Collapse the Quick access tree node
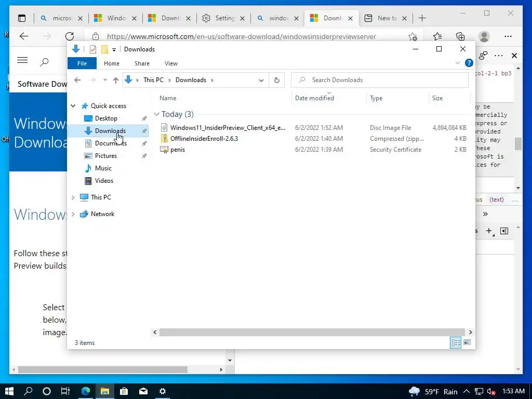The height and width of the screenshot is (399, 532). pos(73,106)
